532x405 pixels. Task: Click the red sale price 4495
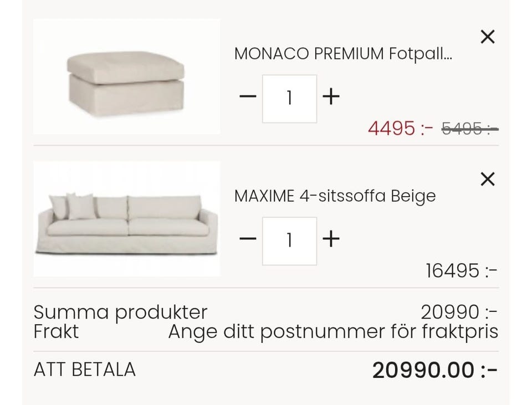pyautogui.click(x=400, y=129)
